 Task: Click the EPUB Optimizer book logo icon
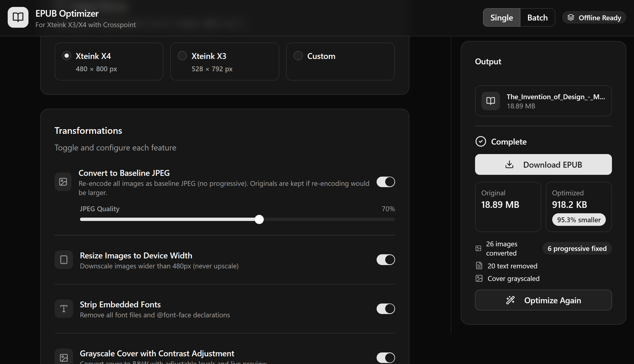pyautogui.click(x=18, y=17)
